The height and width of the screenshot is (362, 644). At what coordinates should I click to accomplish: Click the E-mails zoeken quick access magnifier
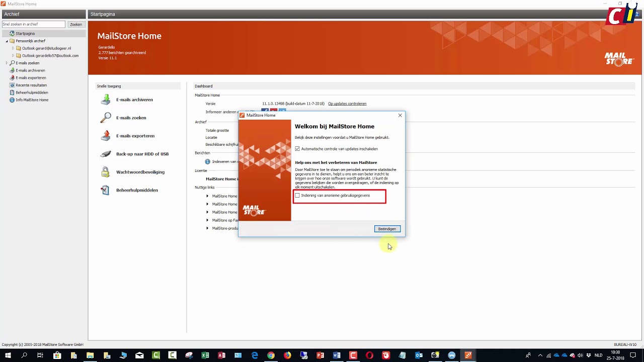click(105, 118)
